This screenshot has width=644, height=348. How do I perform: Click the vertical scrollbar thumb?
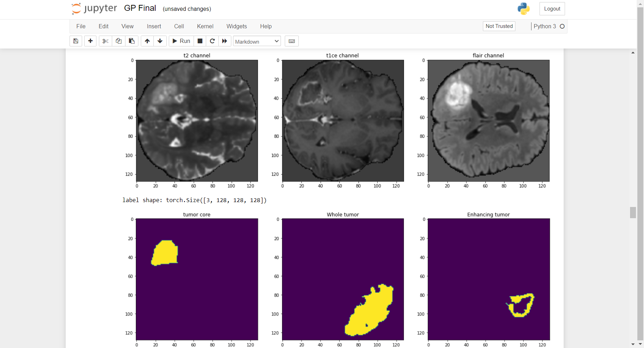tap(633, 213)
